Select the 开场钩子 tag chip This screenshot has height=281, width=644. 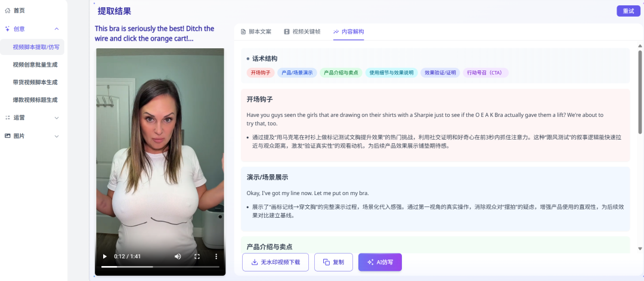coord(261,73)
